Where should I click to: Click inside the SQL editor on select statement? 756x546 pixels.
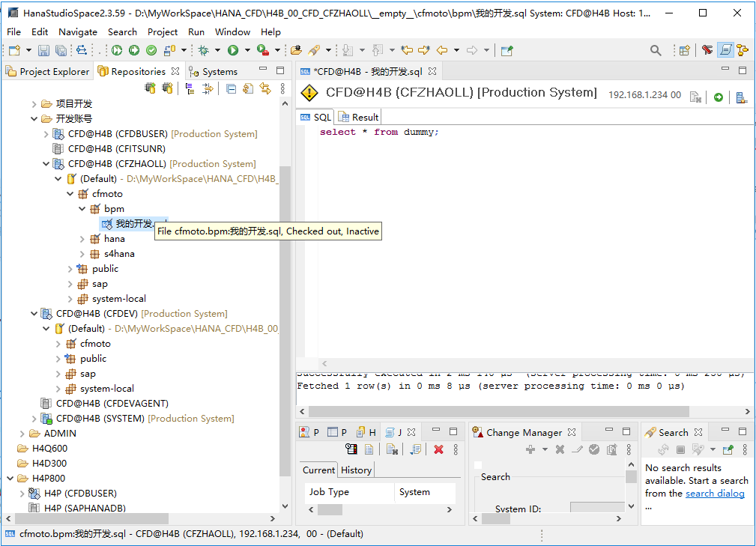coord(379,132)
